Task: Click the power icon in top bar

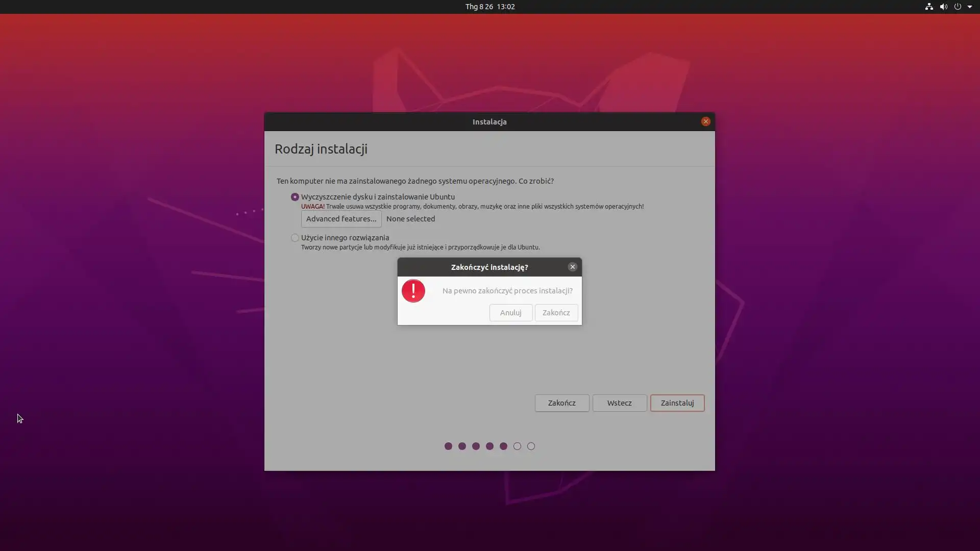Action: (x=958, y=7)
